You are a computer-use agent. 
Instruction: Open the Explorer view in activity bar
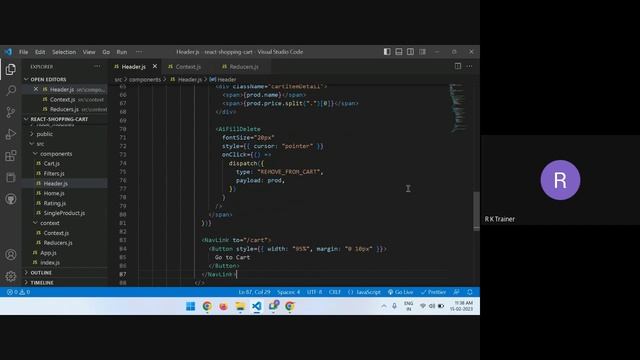click(11, 69)
